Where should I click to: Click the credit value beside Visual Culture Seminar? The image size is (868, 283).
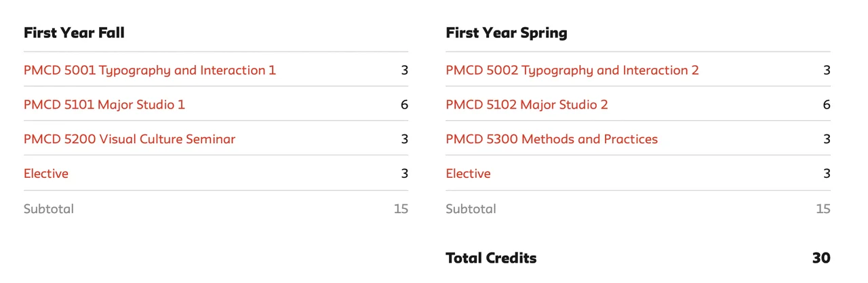point(404,139)
